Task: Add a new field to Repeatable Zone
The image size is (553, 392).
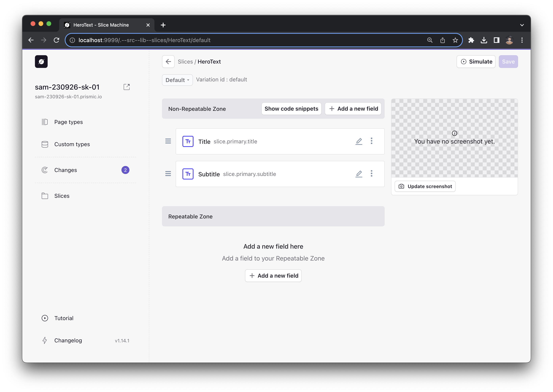Action: (x=273, y=276)
